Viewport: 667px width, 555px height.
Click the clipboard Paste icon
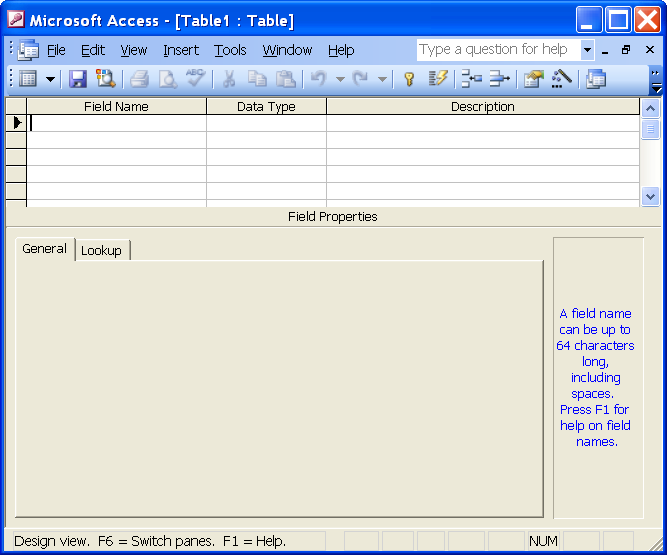pos(285,79)
